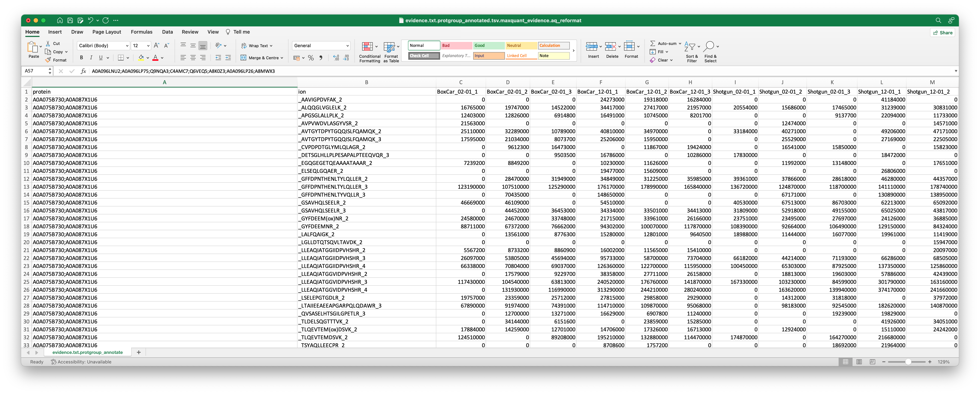Click the Sort & Filter icon
This screenshot has height=394, width=980.
pos(690,47)
